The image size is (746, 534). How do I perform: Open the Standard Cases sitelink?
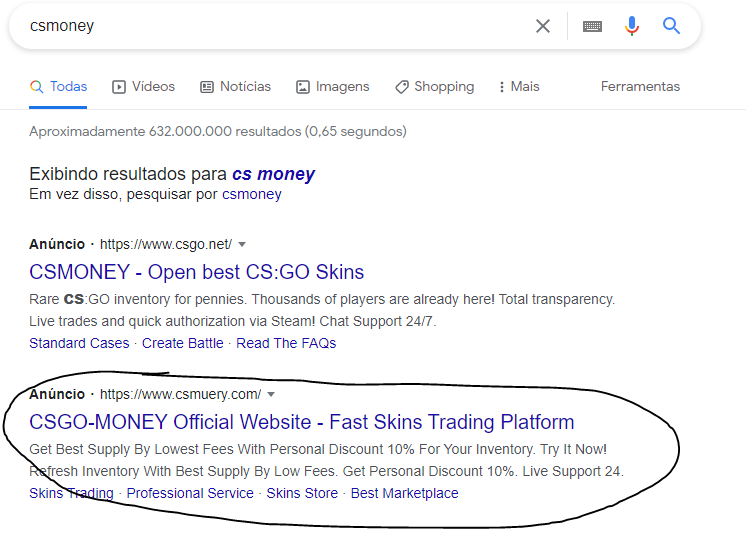(x=79, y=343)
